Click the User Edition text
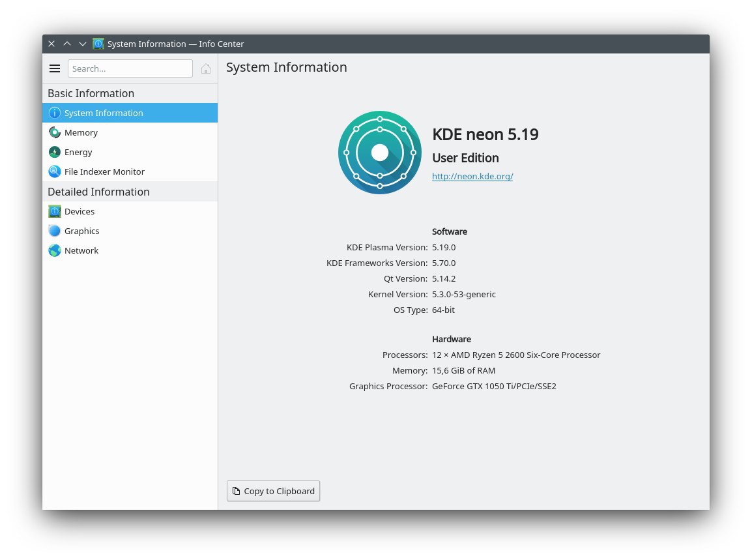This screenshot has width=752, height=560. point(466,158)
